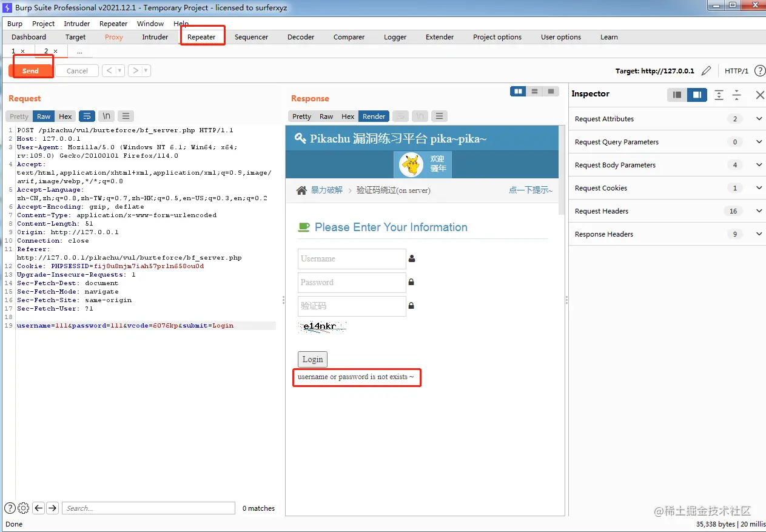766x532 pixels.
Task: Open the Dashboard tab
Action: [x=29, y=37]
